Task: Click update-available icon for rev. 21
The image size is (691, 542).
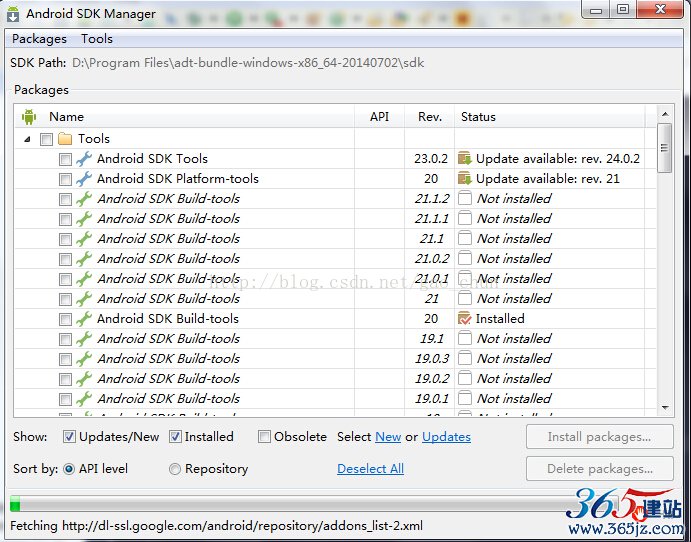Action: tap(464, 179)
